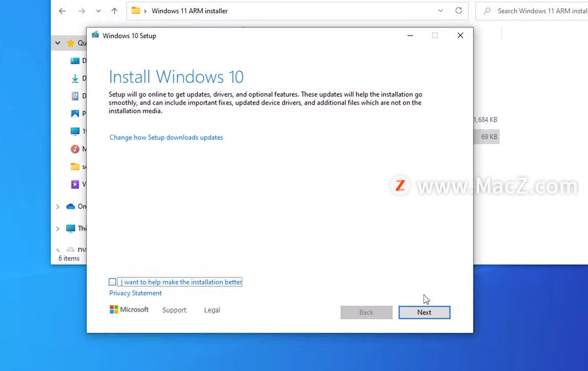Go back in File Explorer with the left arrow
The height and width of the screenshot is (371, 588).
tap(62, 11)
